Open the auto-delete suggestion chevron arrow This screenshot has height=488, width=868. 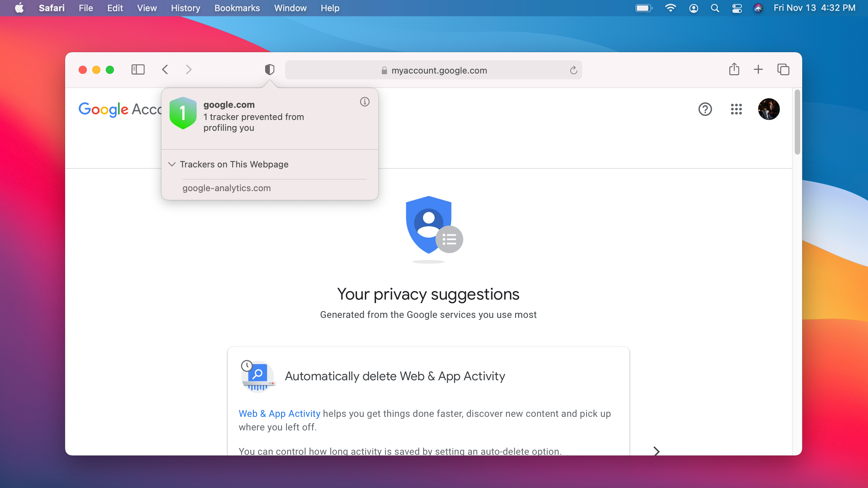(656, 451)
